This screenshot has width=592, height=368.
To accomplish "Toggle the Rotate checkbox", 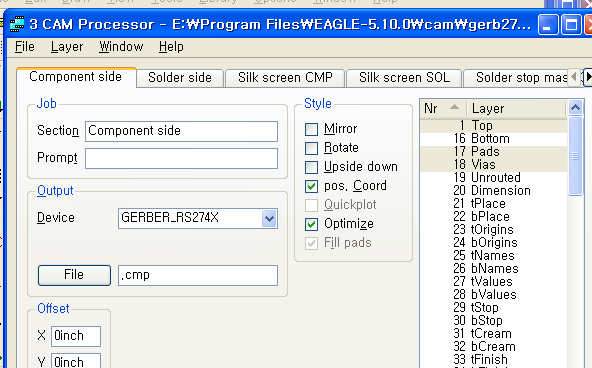I will pyautogui.click(x=311, y=148).
